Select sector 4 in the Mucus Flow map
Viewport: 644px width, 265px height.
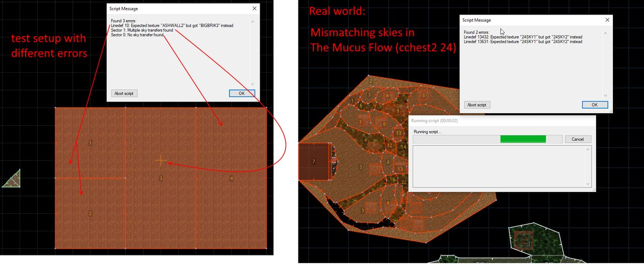[365, 140]
